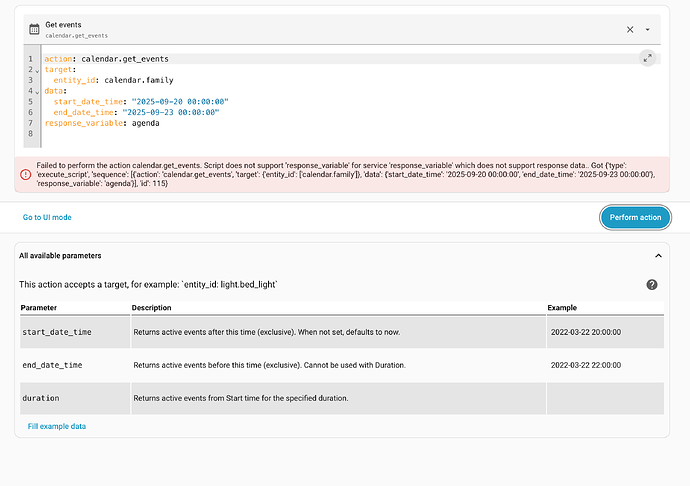The image size is (690, 486).
Task: Click the calendar icon beside Get events
Action: (x=34, y=29)
